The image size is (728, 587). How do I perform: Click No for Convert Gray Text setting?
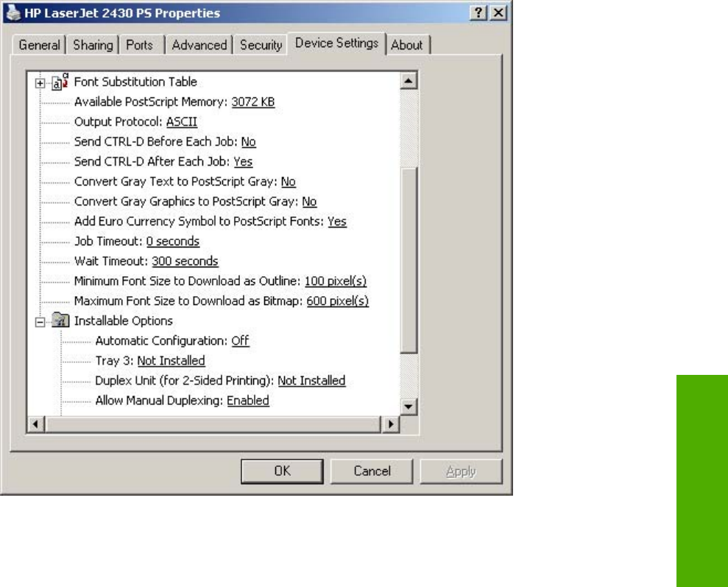point(289,182)
